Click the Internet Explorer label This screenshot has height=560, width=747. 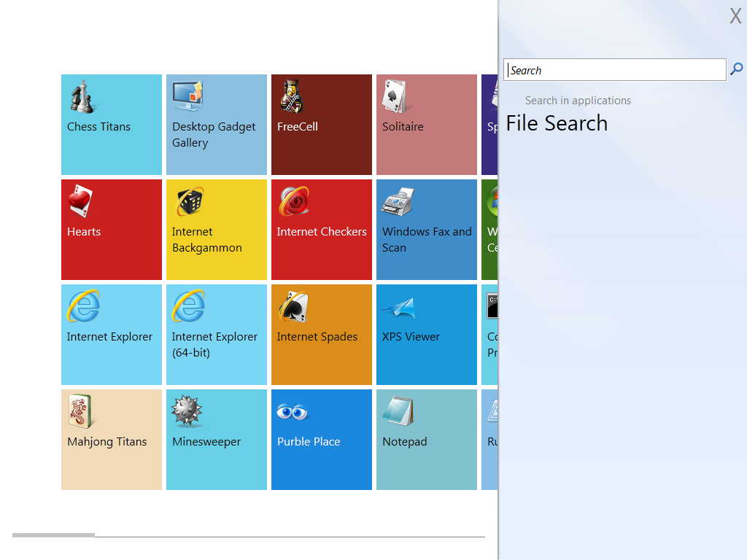pyautogui.click(x=109, y=337)
